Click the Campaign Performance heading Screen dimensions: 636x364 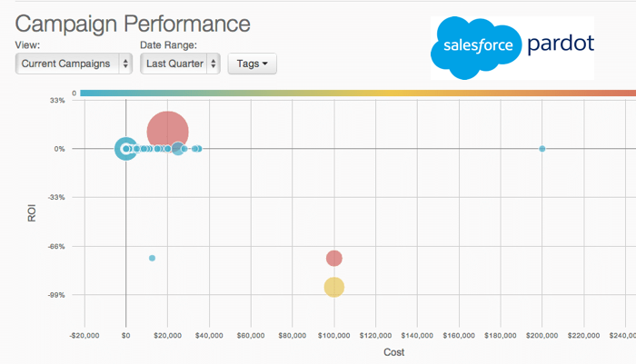134,23
